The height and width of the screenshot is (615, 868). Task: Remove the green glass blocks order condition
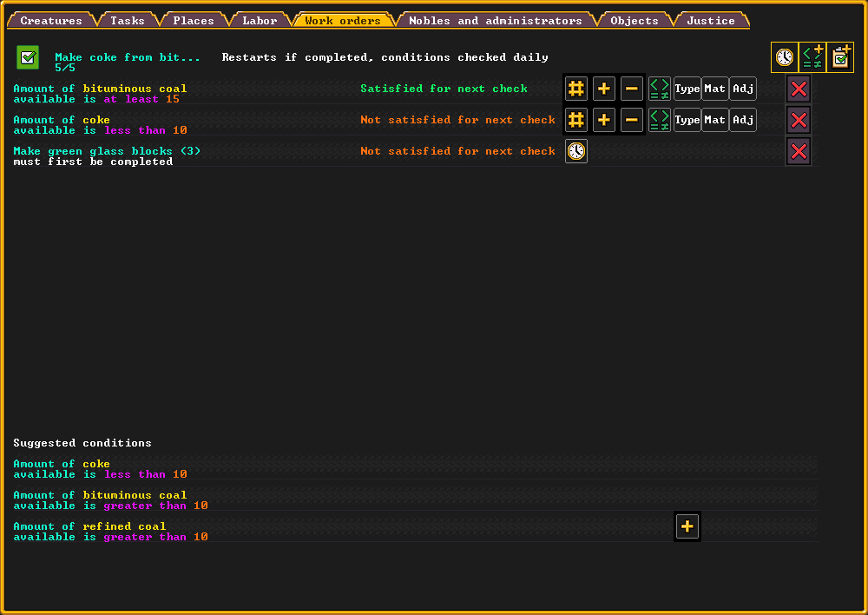[x=799, y=151]
